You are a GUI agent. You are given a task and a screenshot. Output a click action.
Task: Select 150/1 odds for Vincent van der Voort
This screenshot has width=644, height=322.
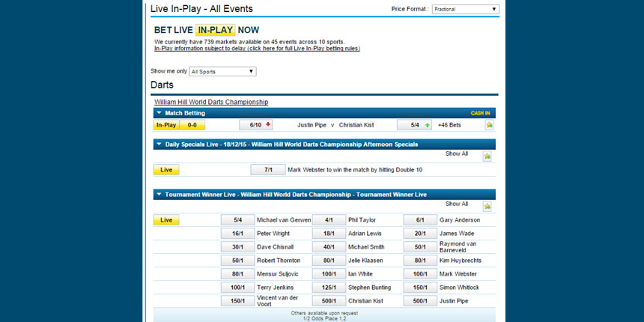238,301
